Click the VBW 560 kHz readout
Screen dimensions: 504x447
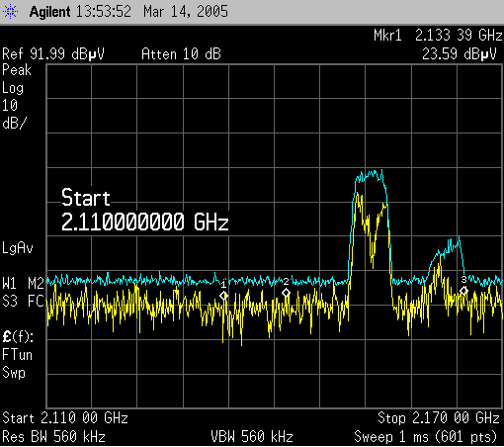coord(252,437)
